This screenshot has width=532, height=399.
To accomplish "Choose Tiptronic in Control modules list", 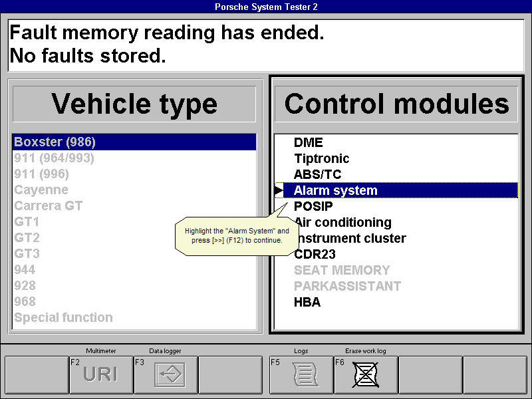I will (x=321, y=158).
